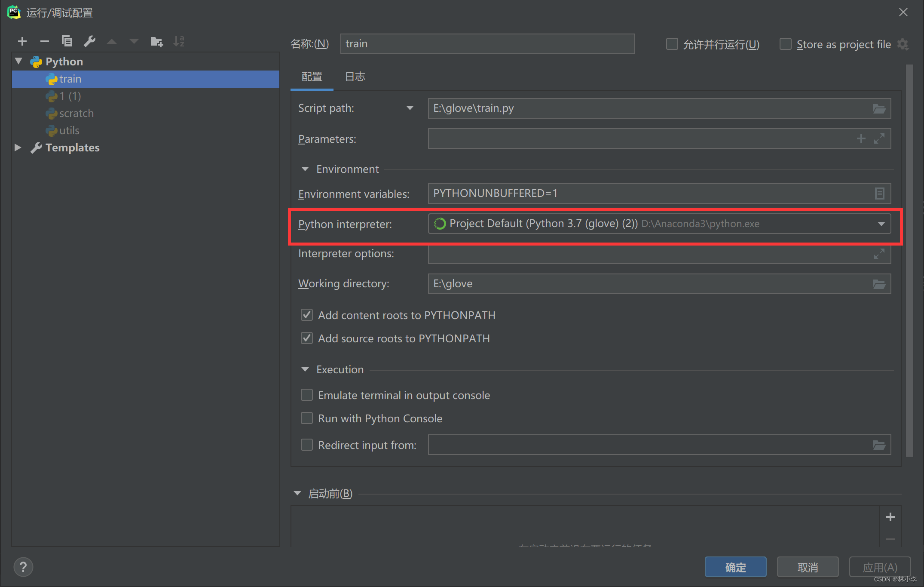Browse for script path folder icon
The width and height of the screenshot is (924, 587).
tap(879, 108)
